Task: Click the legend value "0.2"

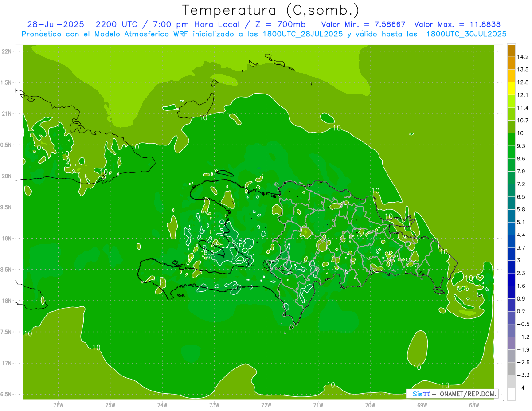Action: click(521, 311)
